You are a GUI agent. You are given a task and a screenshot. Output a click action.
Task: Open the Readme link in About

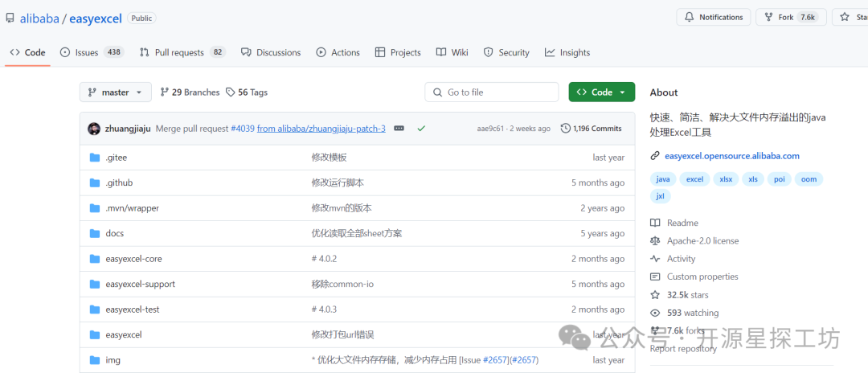[x=674, y=223]
